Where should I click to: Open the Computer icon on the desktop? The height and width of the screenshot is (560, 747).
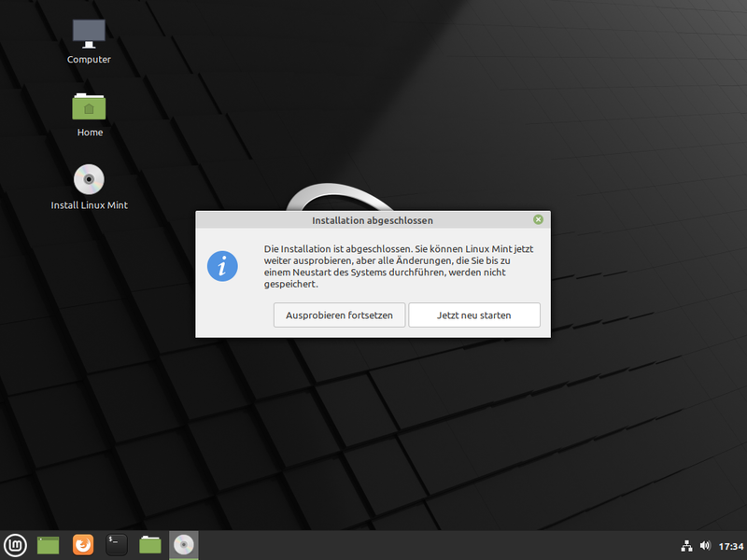click(x=88, y=33)
